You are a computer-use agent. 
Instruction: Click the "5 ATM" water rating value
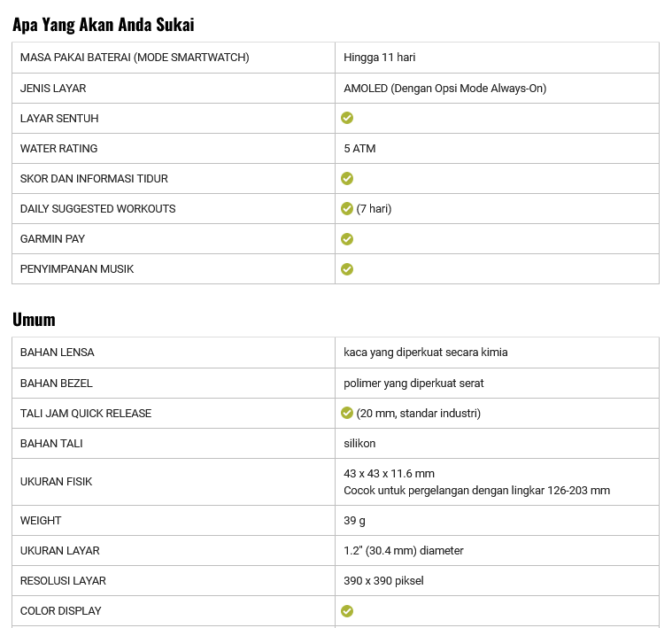pyautogui.click(x=359, y=148)
